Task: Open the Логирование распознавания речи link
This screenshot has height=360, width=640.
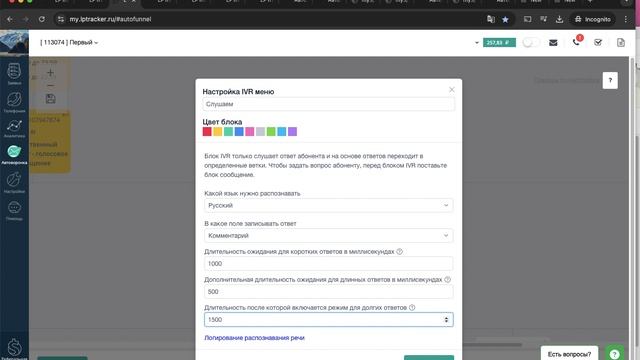Action: coord(254,338)
